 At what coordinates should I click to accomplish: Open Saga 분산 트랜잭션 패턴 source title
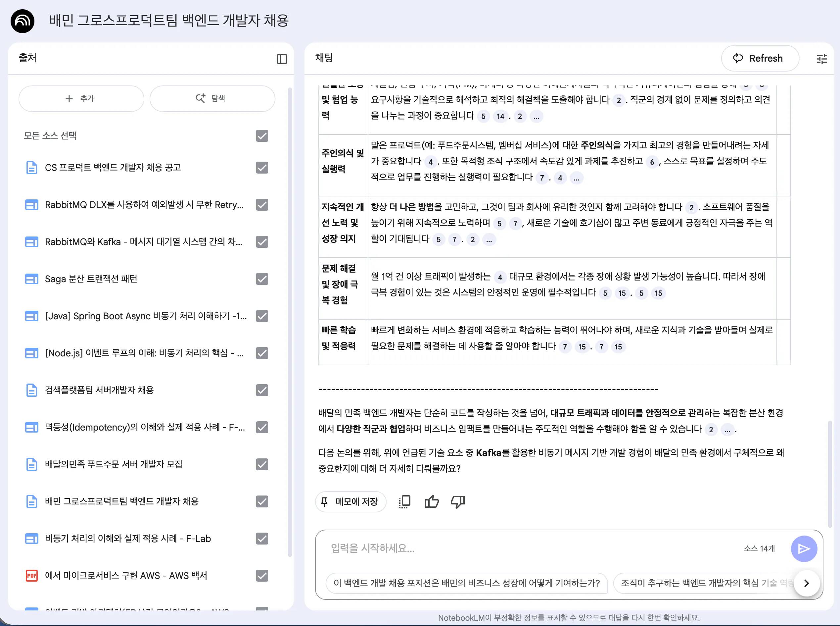[x=91, y=279]
